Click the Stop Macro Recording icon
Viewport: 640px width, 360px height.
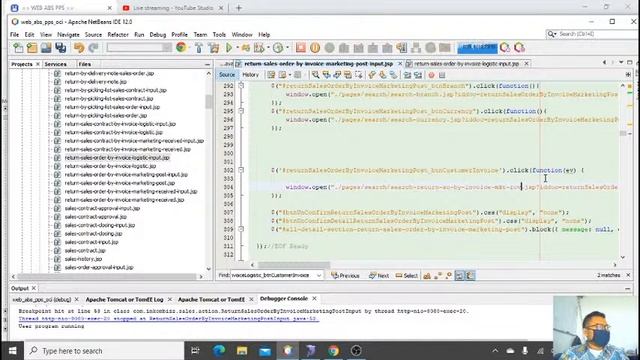pos(442,75)
